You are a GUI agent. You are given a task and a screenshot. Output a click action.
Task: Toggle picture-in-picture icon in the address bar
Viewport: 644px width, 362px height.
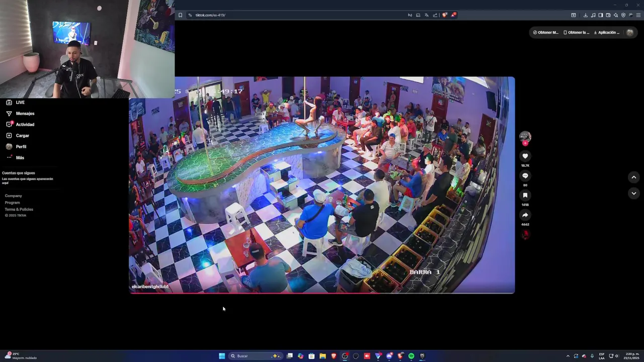click(418, 15)
